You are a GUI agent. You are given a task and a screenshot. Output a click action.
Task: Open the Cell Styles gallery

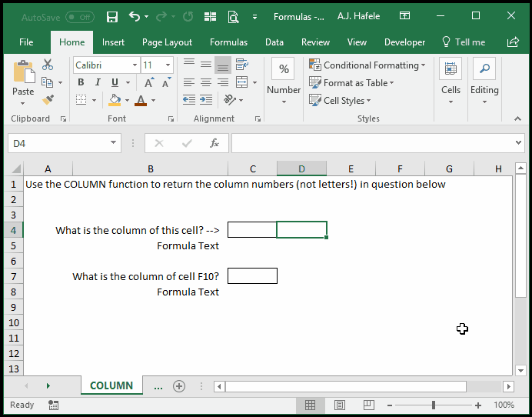point(340,101)
